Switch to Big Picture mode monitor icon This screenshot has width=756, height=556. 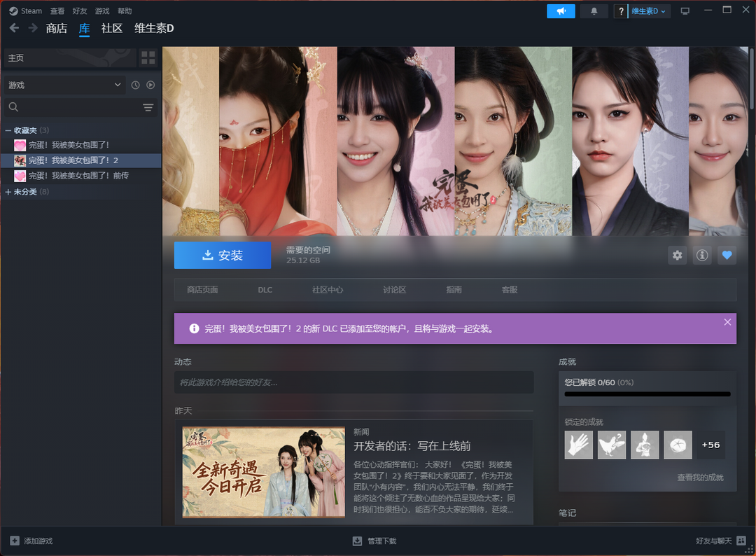(x=685, y=11)
